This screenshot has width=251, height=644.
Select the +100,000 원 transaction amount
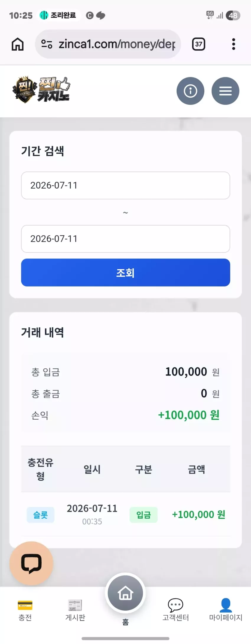[x=199, y=515]
